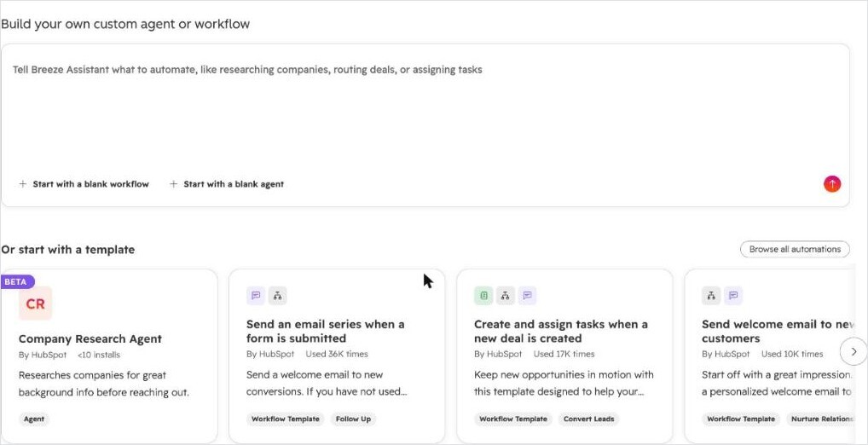This screenshot has width=868, height=445.
Task: Click plus icon beside blank agent
Action: tap(173, 184)
